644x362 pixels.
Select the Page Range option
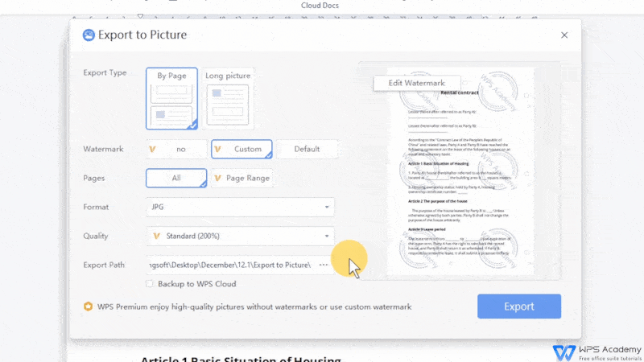[242, 178]
